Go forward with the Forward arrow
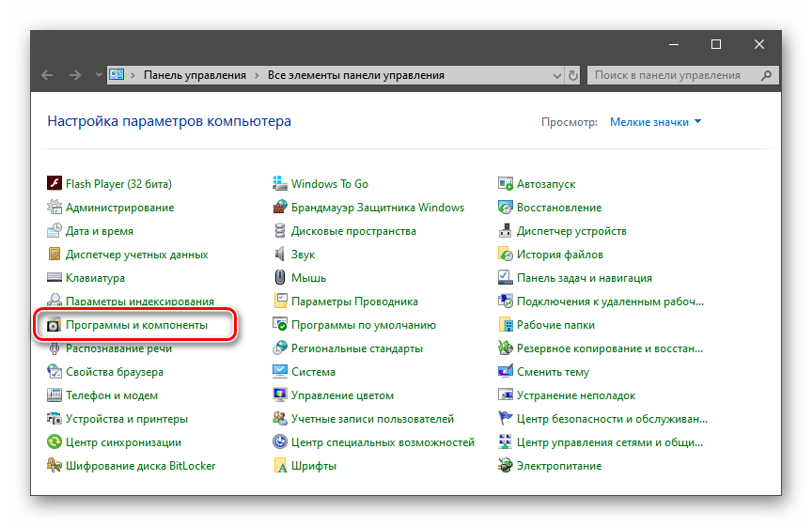This screenshot has height=526, width=812. tap(75, 75)
